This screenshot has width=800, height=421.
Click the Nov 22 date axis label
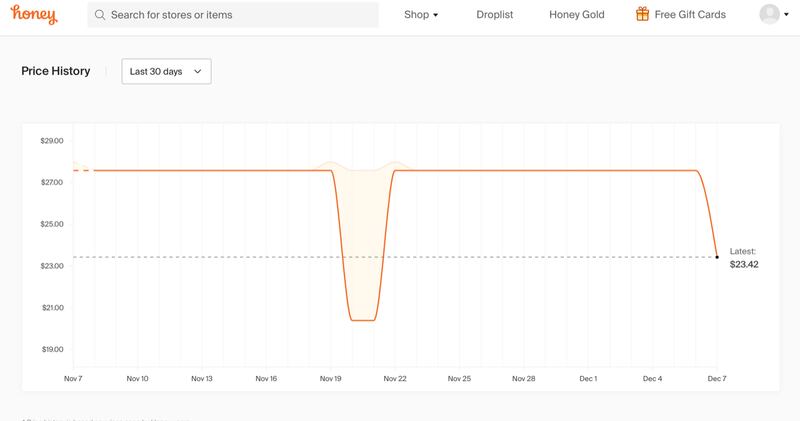[x=395, y=379]
